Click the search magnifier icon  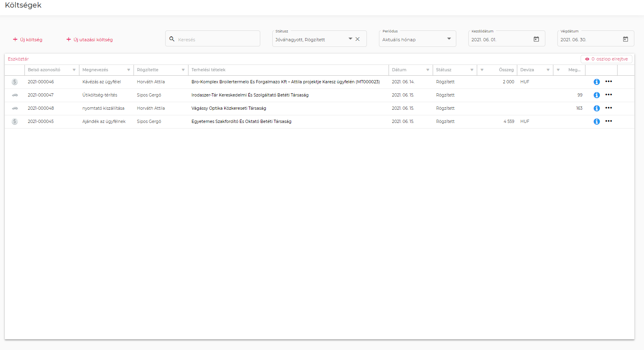pos(172,39)
